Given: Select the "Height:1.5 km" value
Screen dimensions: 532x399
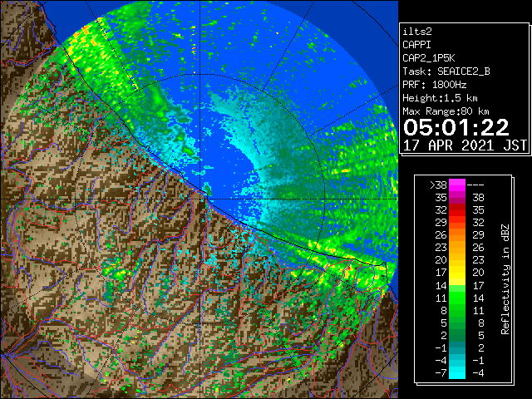Looking at the screenshot, I should pos(440,98).
